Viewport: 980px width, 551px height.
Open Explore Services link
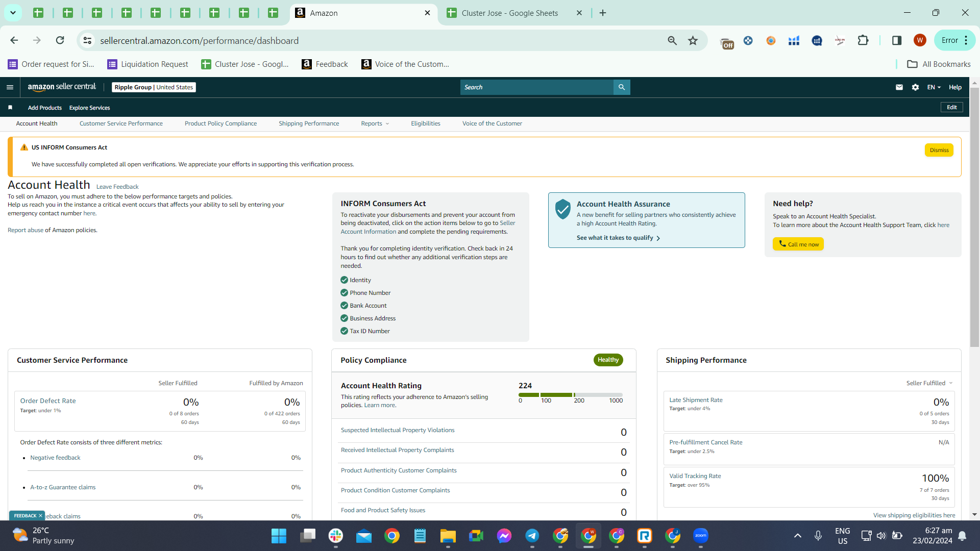(90, 108)
